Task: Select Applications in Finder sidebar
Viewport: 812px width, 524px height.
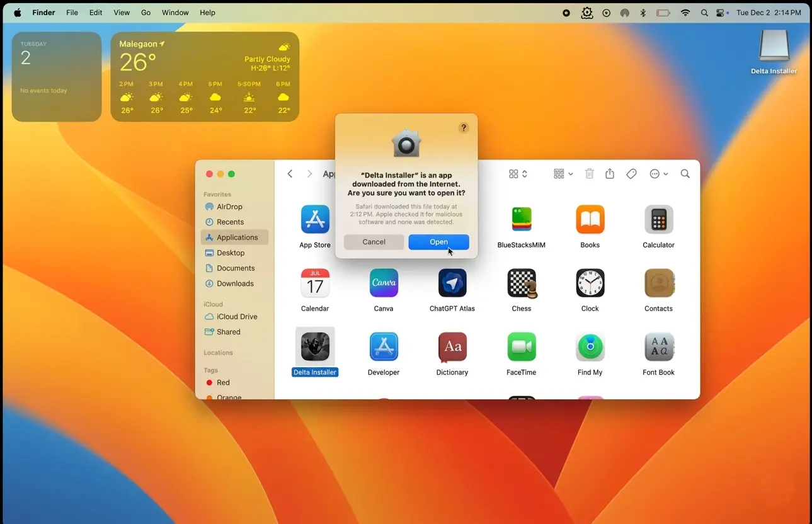Action: click(234, 237)
